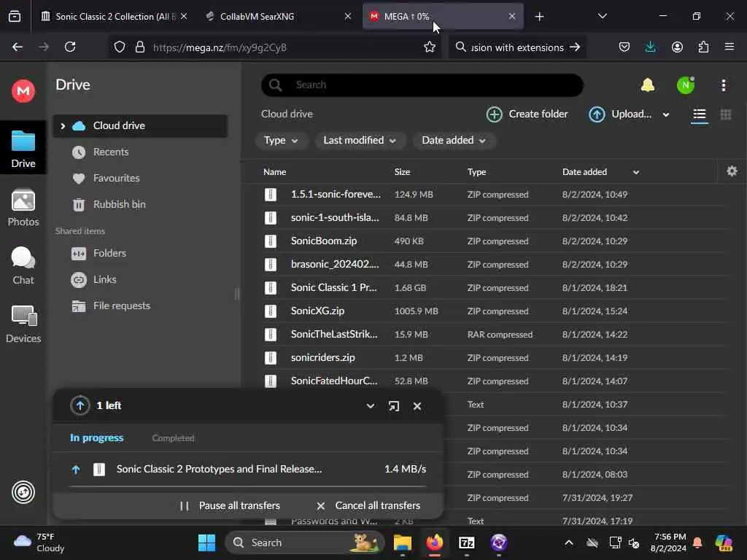Open the Drive section in sidebar
This screenshot has height=560, width=747.
coord(23,149)
